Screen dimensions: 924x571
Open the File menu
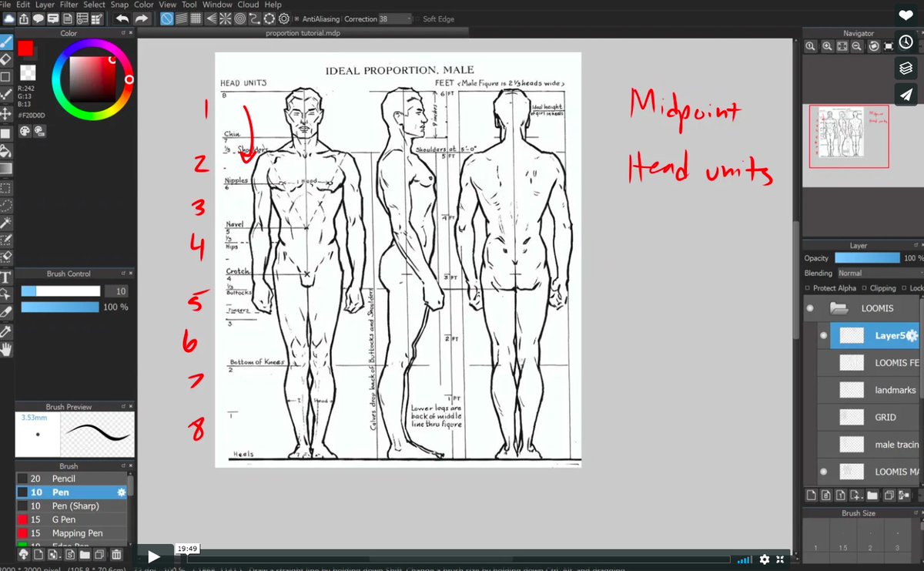tap(5, 5)
